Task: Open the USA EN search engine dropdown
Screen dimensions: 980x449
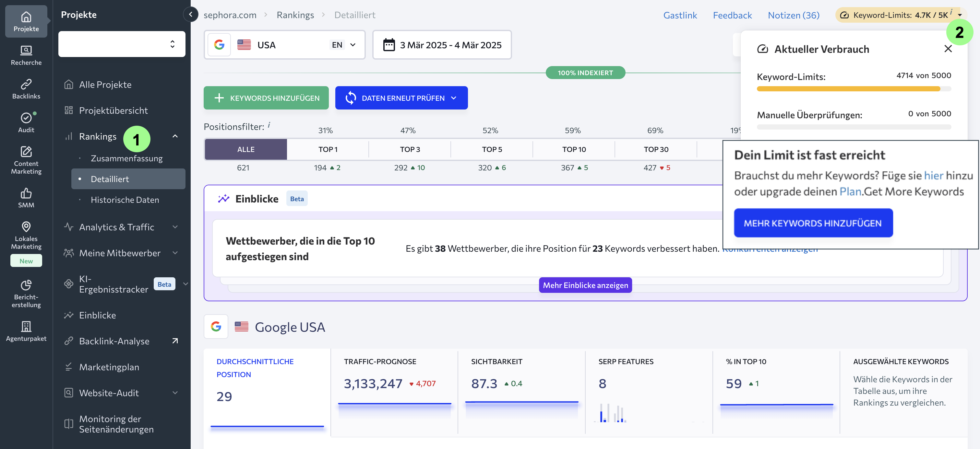Action: [x=285, y=45]
